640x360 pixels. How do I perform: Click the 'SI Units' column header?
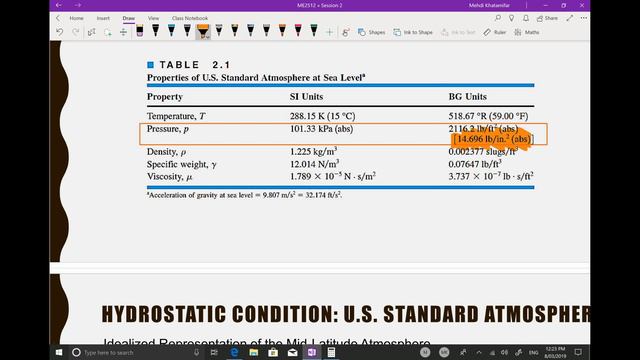tap(307, 97)
